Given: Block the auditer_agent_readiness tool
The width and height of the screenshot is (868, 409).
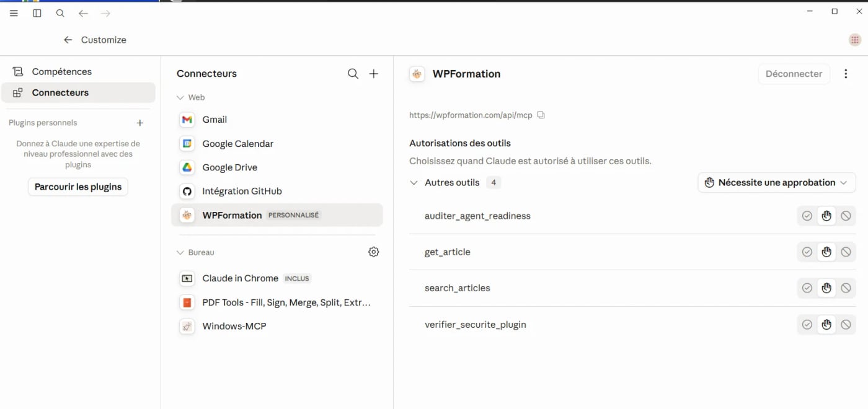Looking at the screenshot, I should click(846, 216).
